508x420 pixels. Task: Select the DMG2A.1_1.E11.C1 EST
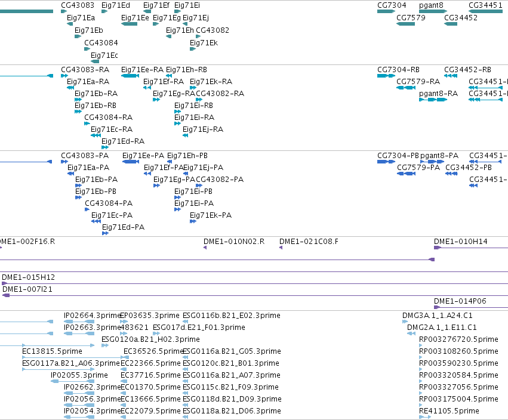point(411,334)
